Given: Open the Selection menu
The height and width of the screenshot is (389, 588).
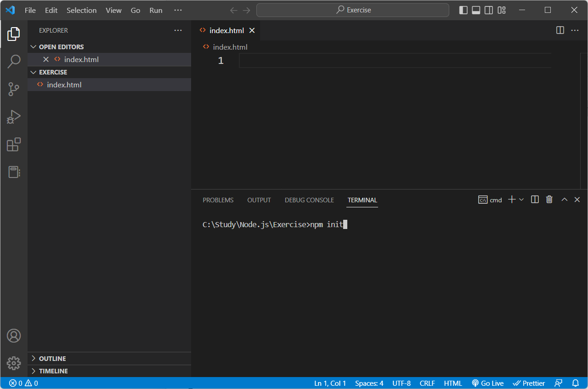Looking at the screenshot, I should tap(81, 10).
